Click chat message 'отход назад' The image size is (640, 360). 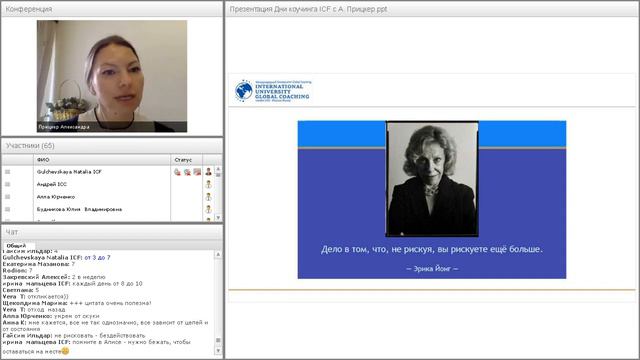click(x=46, y=309)
